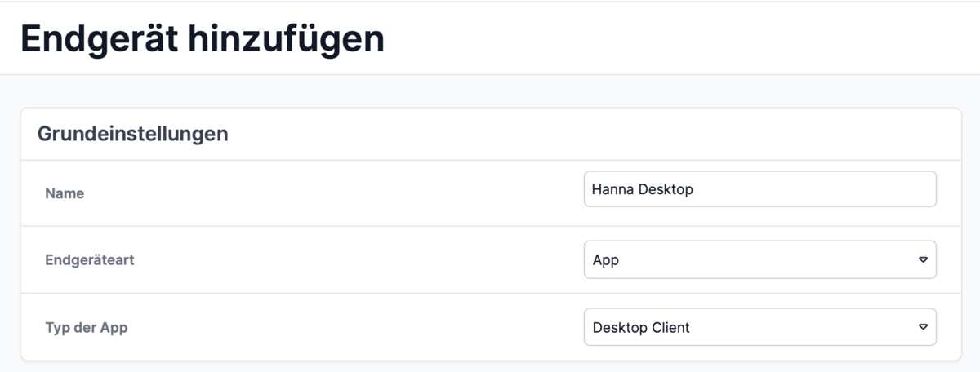Click the word "Desktop" in Name field
The height and width of the screenshot is (372, 980).
pos(664,190)
